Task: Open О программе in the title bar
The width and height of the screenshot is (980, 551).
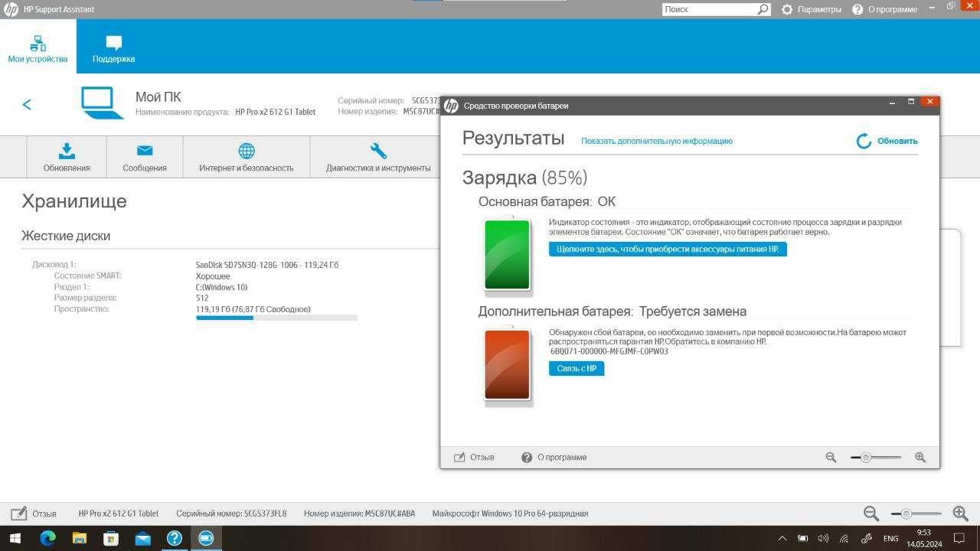Action: (x=885, y=9)
